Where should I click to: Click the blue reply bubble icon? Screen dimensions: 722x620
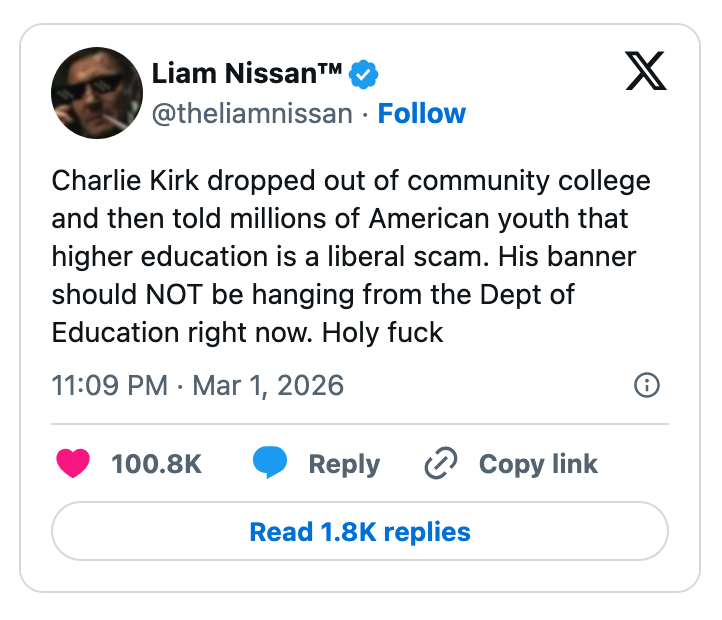click(x=270, y=464)
